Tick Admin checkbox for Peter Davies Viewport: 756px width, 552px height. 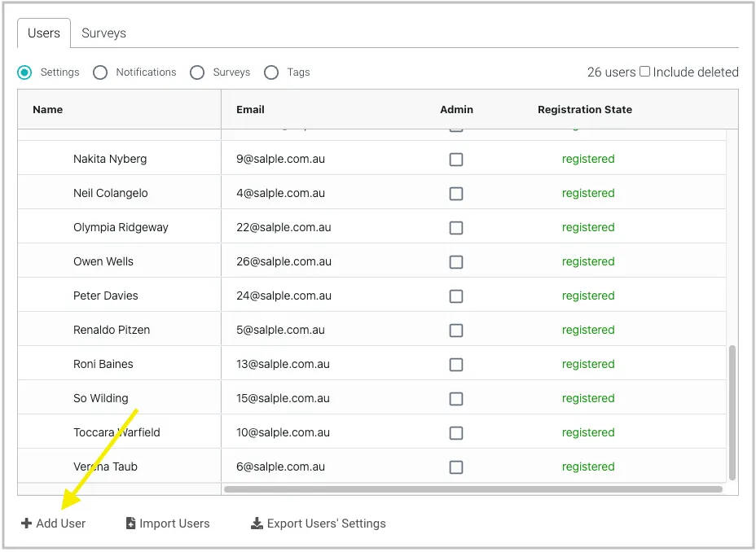point(456,296)
